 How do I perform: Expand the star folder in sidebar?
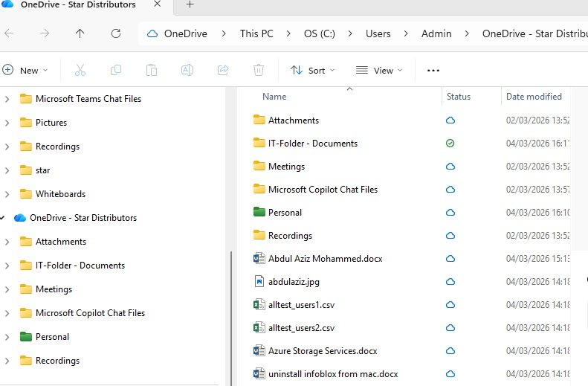pyautogui.click(x=7, y=170)
